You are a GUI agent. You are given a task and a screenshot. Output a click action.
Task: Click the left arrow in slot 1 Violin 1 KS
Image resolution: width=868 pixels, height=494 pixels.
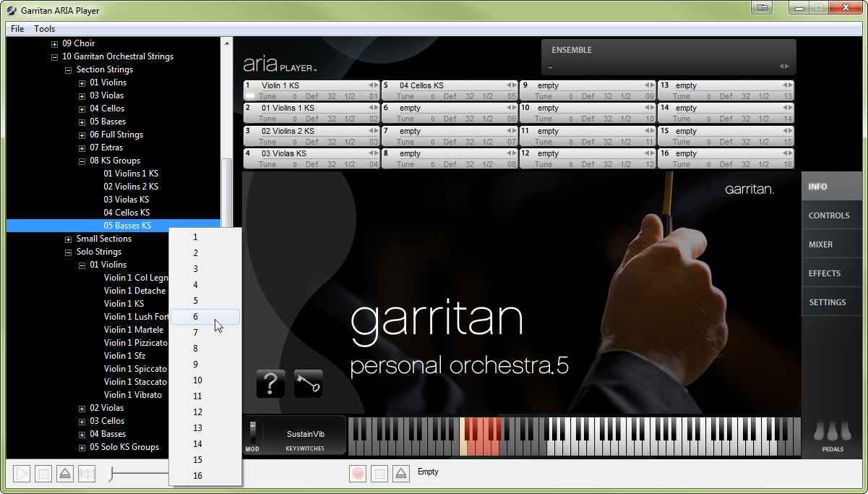371,85
